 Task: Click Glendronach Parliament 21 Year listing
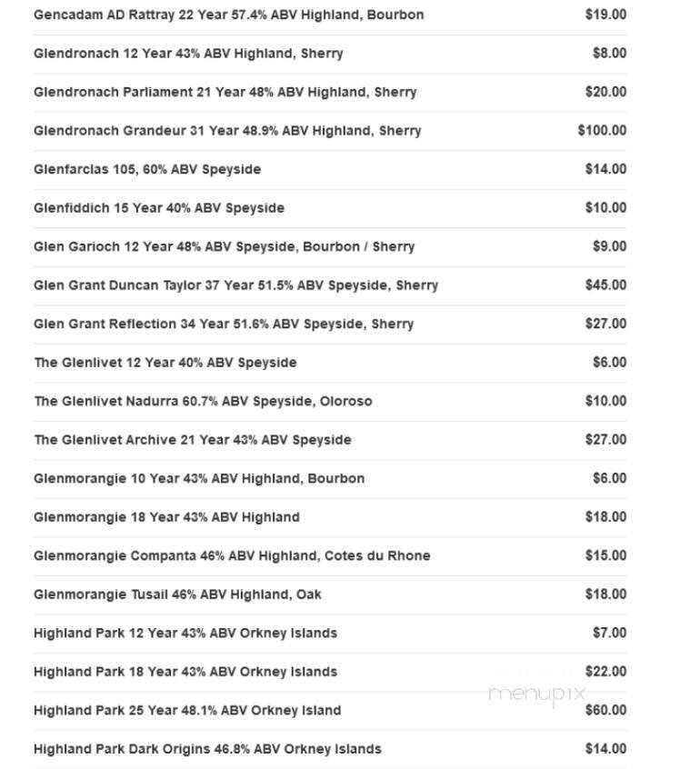(225, 92)
